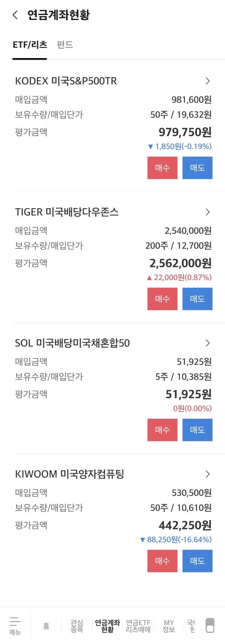
Task: Go to 홈 in bottom navigation
Action: click(46, 626)
